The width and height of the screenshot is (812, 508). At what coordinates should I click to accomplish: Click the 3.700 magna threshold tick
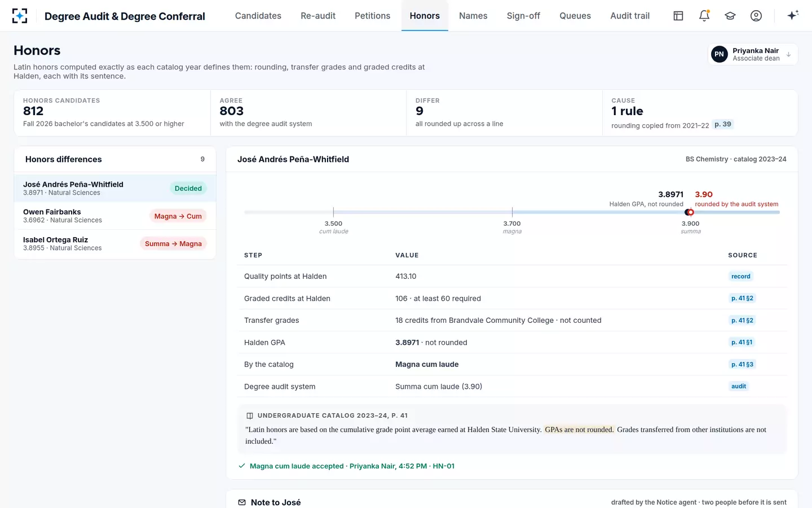pos(512,212)
